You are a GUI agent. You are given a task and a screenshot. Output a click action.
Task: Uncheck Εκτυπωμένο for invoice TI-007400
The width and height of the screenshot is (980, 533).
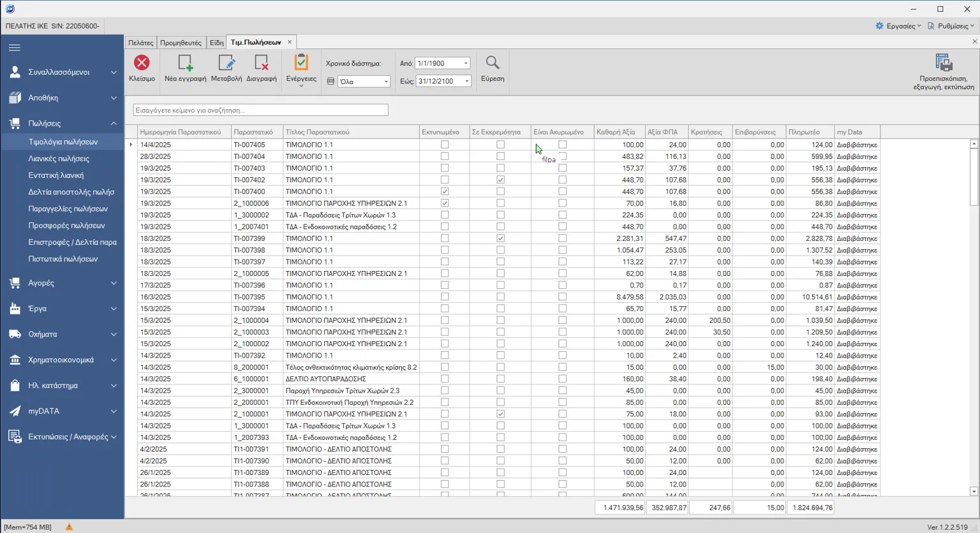tap(445, 191)
